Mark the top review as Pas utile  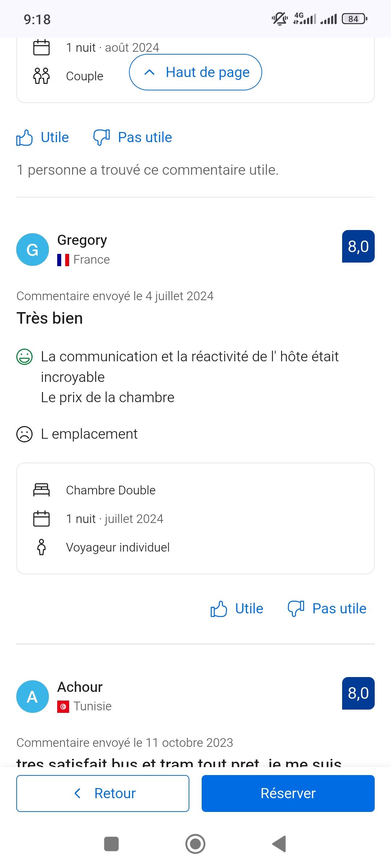(x=145, y=138)
